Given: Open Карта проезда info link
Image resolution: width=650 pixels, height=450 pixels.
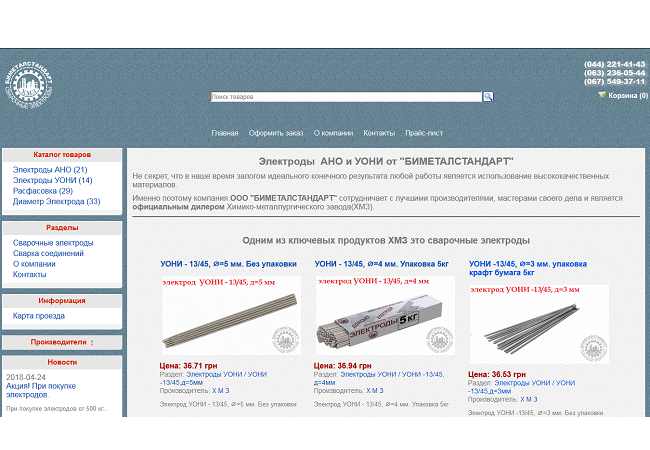Looking at the screenshot, I should [x=39, y=316].
